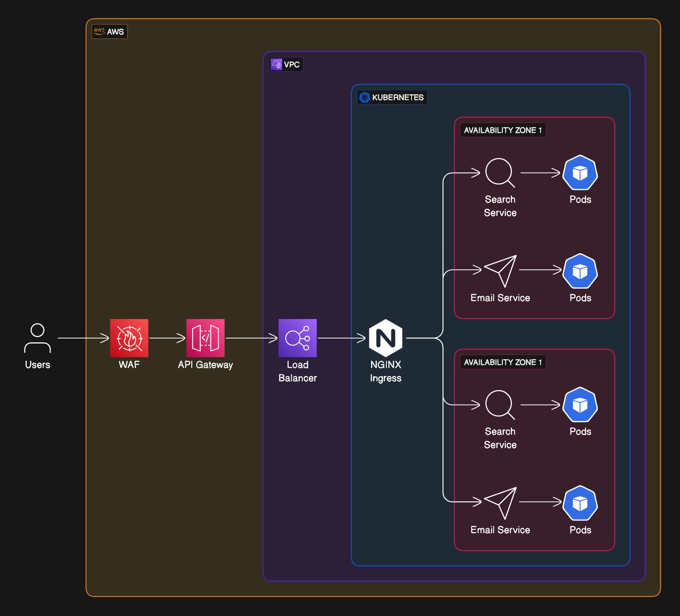This screenshot has width=680, height=616.
Task: Select arrow from Load Balancer to NGINX Ingress
Action: (x=342, y=338)
